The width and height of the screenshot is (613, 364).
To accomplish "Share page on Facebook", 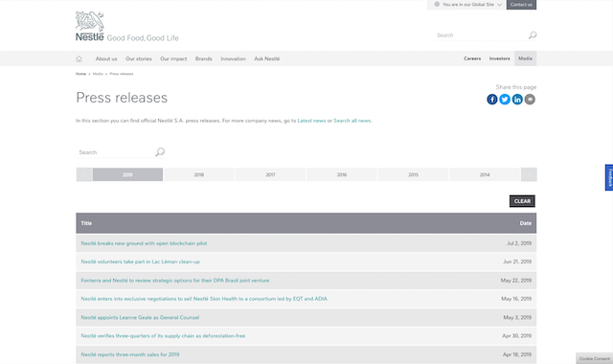I will pyautogui.click(x=492, y=100).
